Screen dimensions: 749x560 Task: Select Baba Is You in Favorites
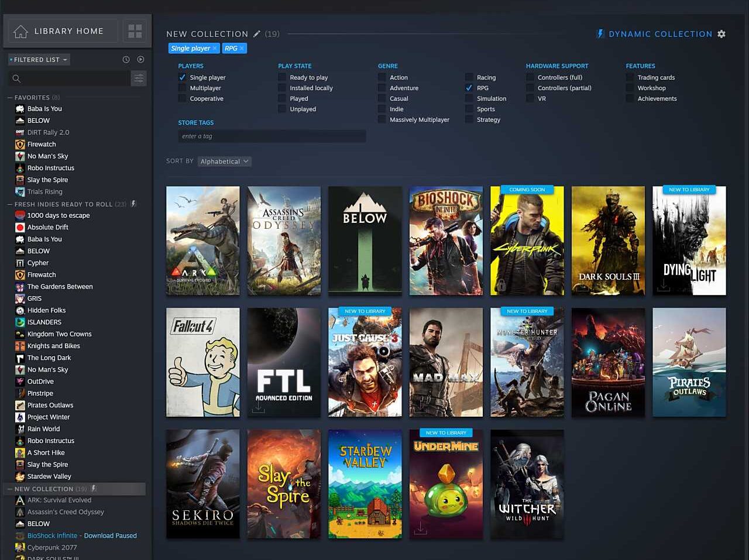click(x=44, y=109)
